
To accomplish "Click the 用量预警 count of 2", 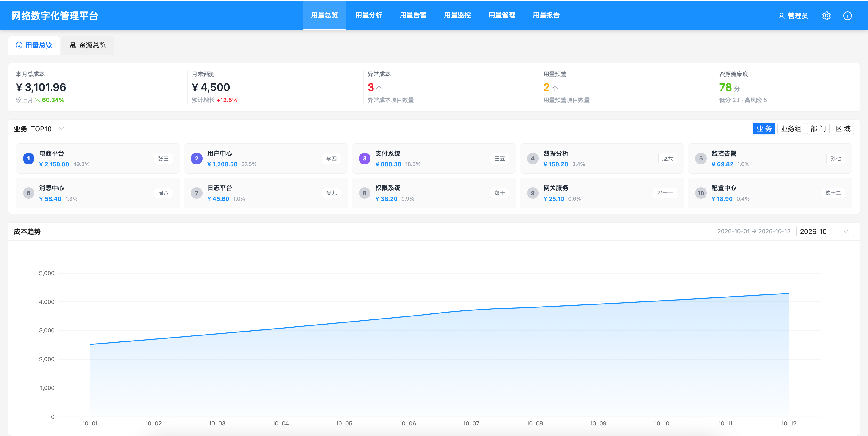I will pyautogui.click(x=546, y=87).
